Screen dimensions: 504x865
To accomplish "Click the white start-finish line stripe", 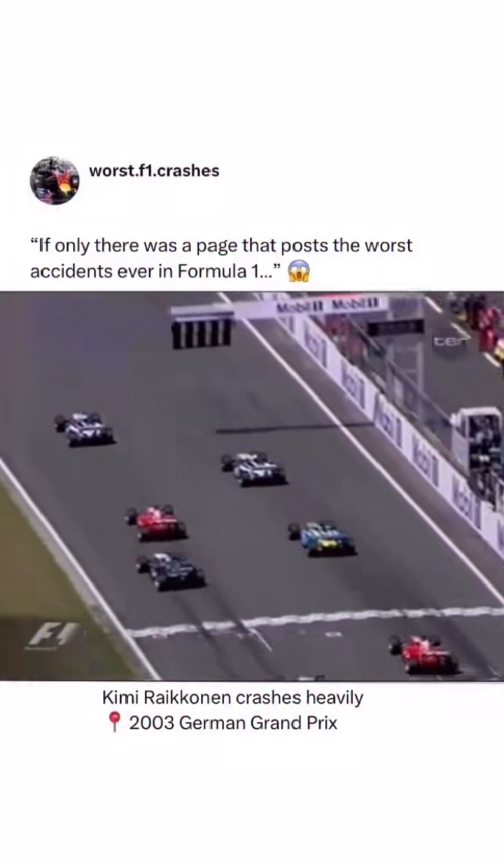I will coord(315,621).
